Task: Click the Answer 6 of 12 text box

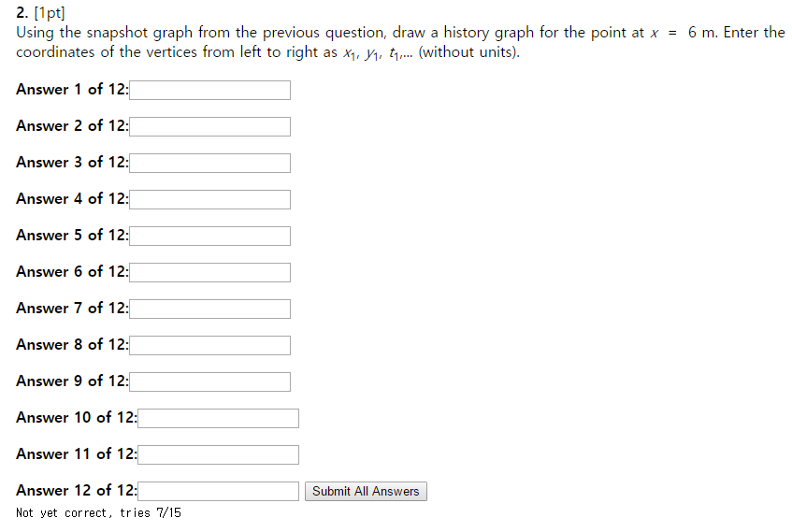Action: 210,272
